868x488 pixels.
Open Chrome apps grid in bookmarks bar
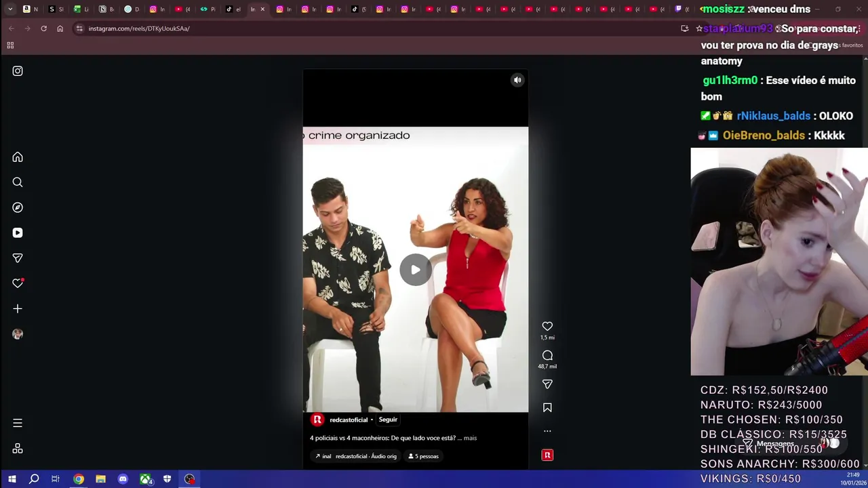(x=10, y=45)
